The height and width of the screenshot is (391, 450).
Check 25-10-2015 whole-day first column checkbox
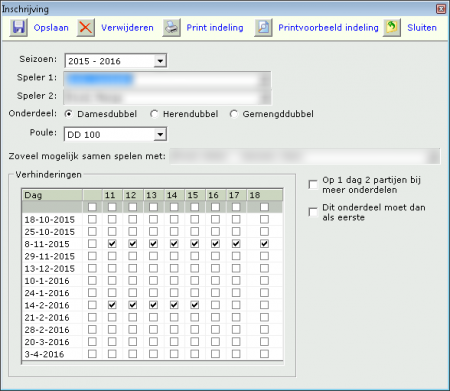point(92,232)
